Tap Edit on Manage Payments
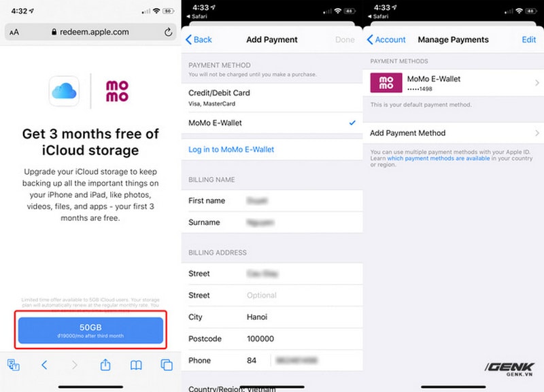544x392 pixels. (529, 39)
